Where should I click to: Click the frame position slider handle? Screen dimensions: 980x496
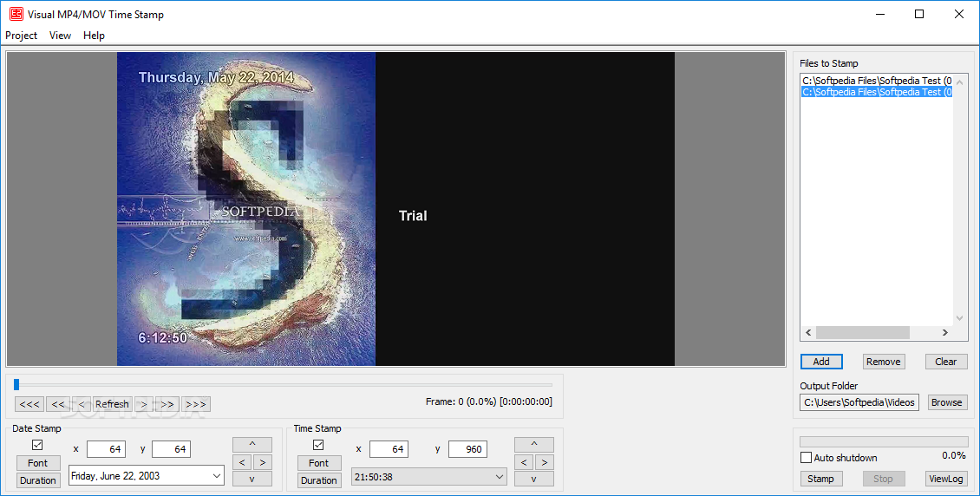16,385
